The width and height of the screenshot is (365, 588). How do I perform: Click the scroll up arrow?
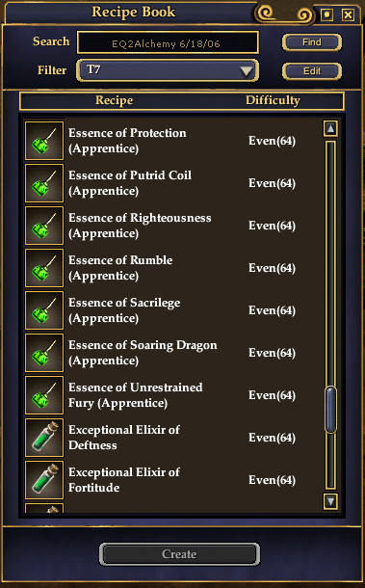point(330,128)
